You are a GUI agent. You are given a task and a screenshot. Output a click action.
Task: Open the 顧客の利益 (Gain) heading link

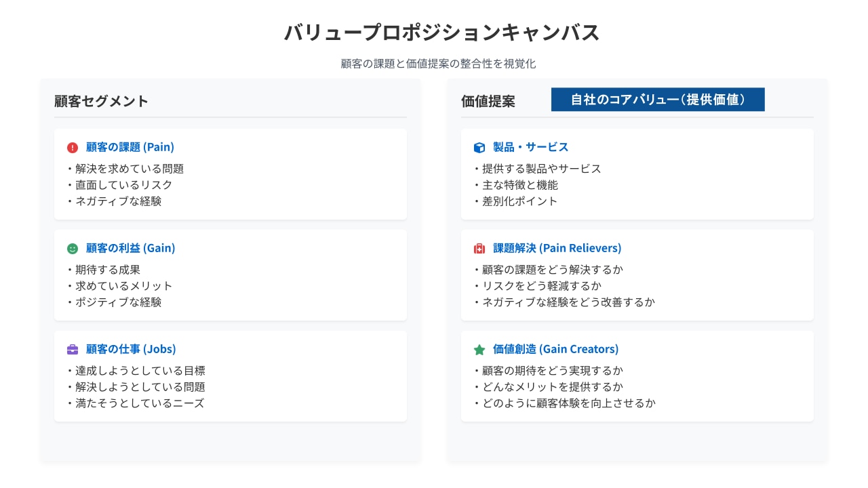[129, 248]
